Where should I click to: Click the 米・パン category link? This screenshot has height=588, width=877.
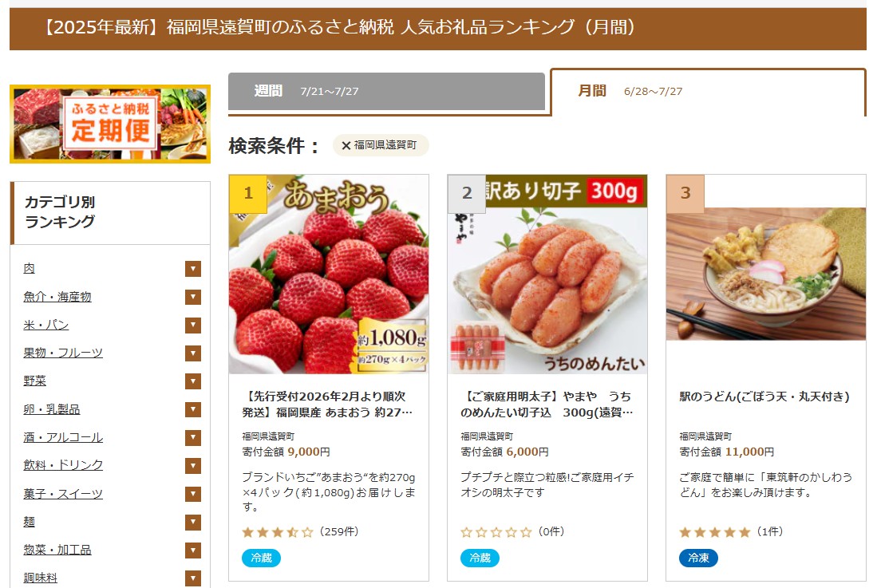pyautogui.click(x=45, y=325)
